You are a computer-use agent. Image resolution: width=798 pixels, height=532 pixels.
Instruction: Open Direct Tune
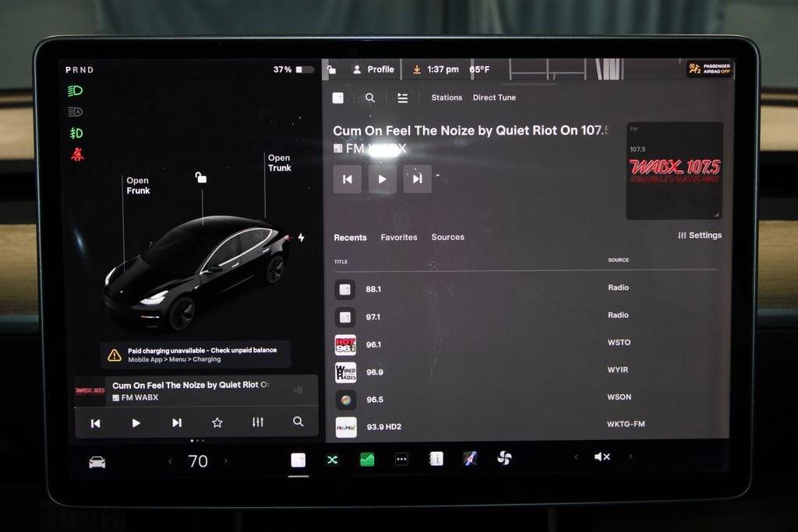494,97
